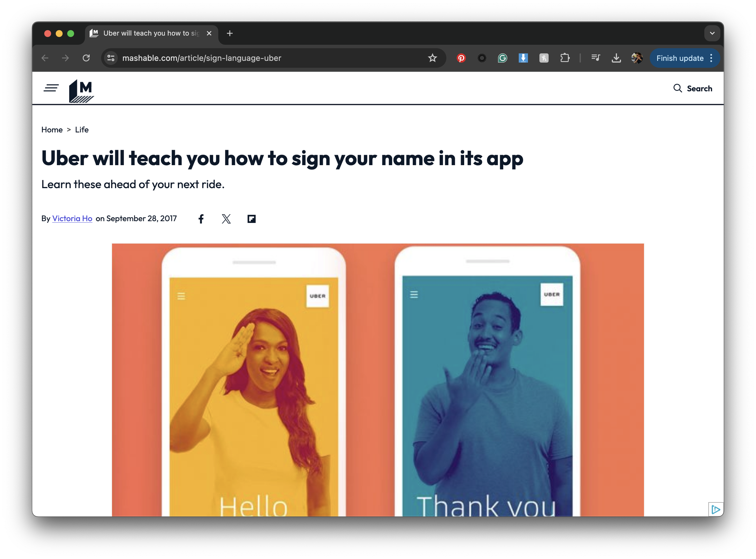Open the Chrome three-dot menu

[x=711, y=58]
